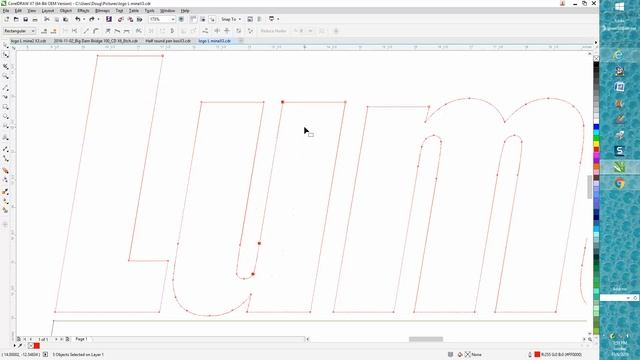Screen dimensions: 640x360
Task: Select the Shape tool in the toolbox
Action: tap(6, 55)
